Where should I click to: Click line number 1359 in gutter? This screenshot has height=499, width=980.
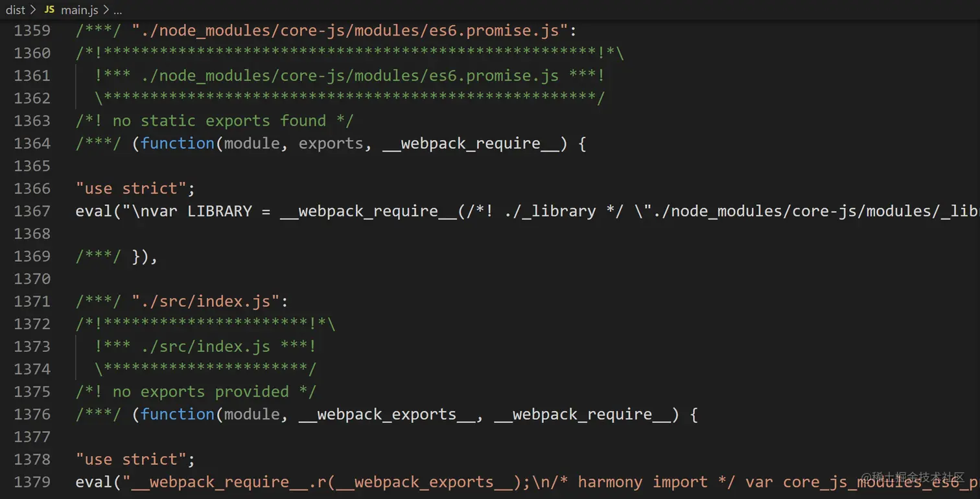pos(32,30)
